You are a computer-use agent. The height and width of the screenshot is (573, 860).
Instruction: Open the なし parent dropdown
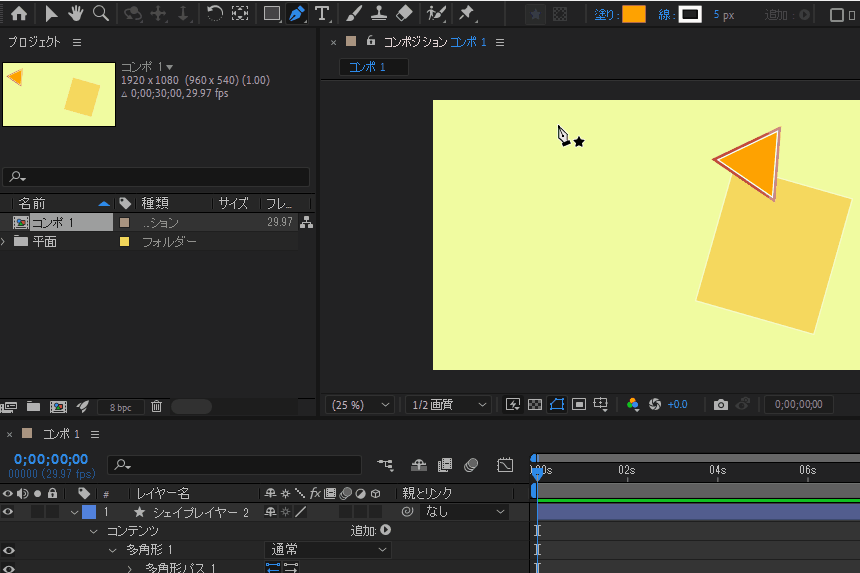pyautogui.click(x=465, y=512)
